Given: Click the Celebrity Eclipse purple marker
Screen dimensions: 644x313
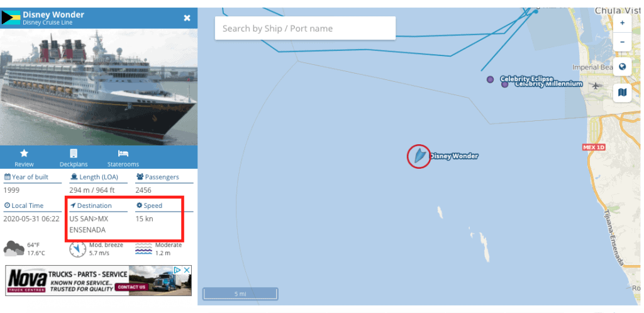Looking at the screenshot, I should point(490,79).
